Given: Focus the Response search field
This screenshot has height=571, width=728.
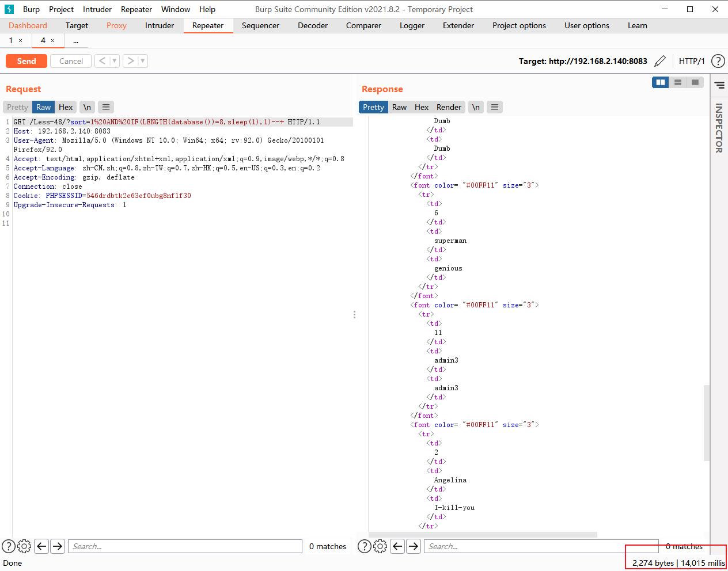Looking at the screenshot, I should coord(541,546).
